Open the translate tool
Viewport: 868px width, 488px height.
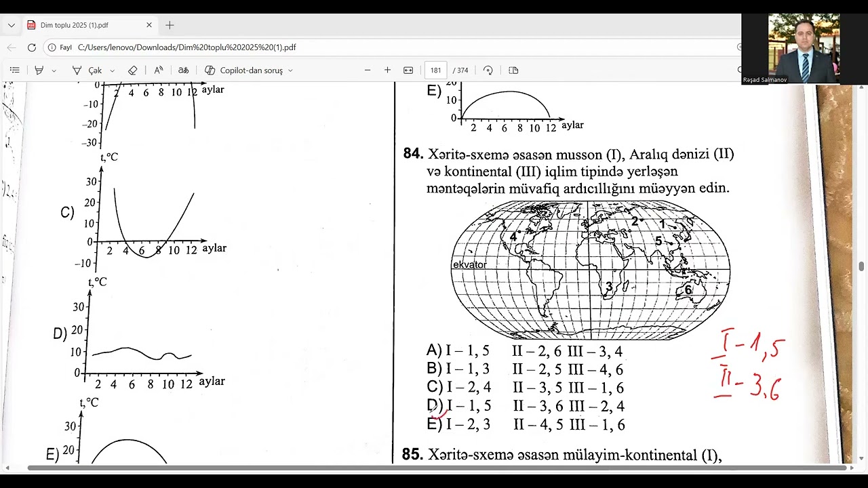(183, 70)
